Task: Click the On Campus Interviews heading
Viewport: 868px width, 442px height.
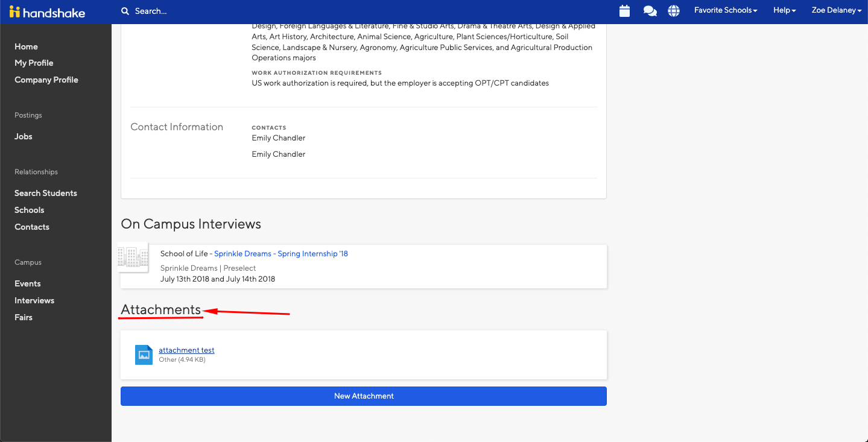Action: 191,224
